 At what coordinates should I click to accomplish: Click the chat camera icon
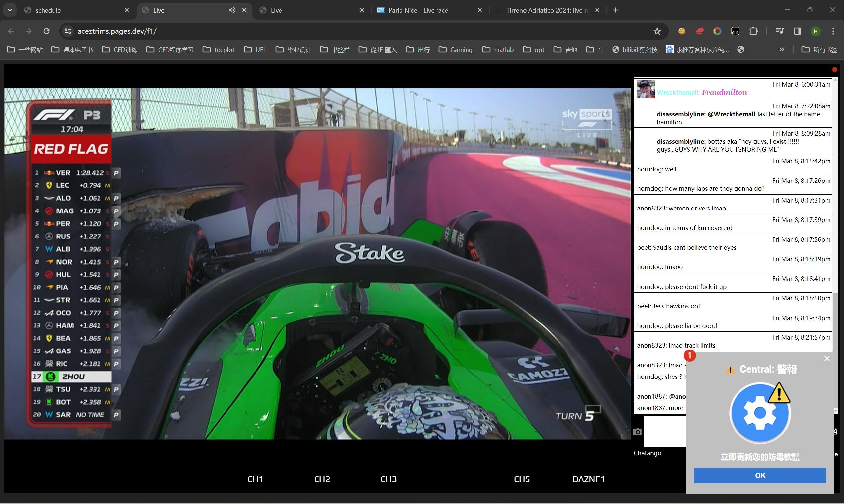tap(637, 432)
